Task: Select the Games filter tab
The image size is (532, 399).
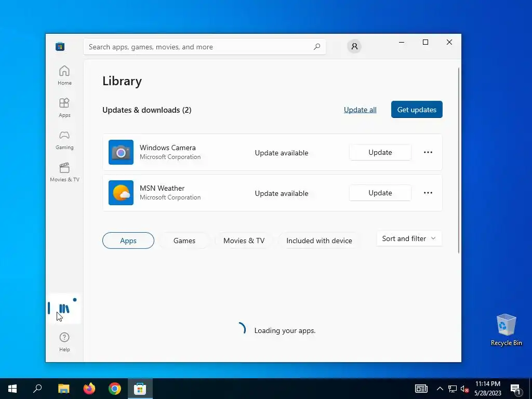Action: click(184, 241)
